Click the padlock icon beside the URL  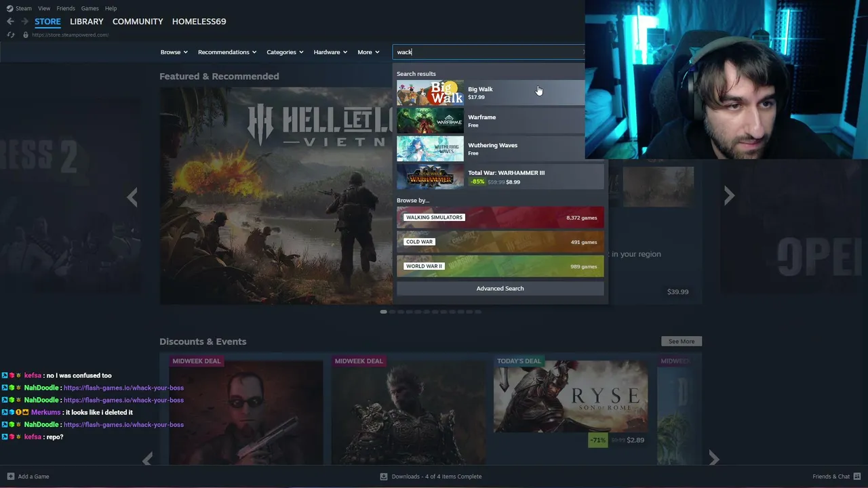click(26, 35)
